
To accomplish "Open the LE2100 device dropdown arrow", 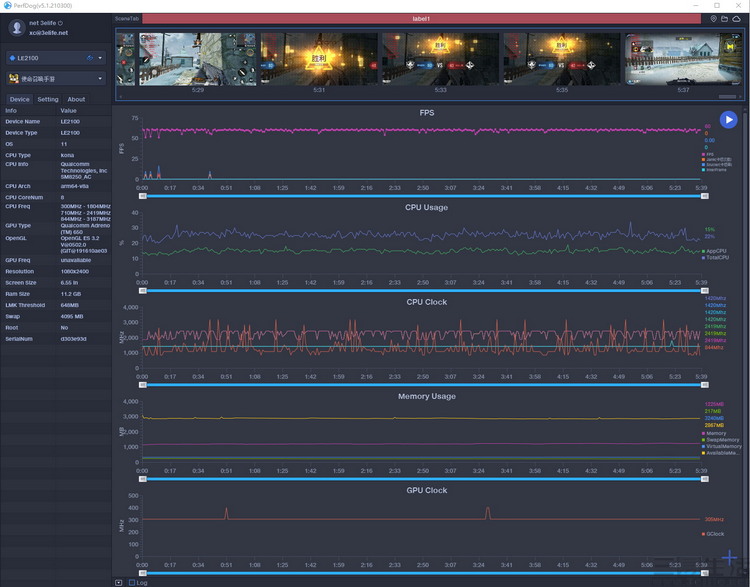I will [x=100, y=58].
